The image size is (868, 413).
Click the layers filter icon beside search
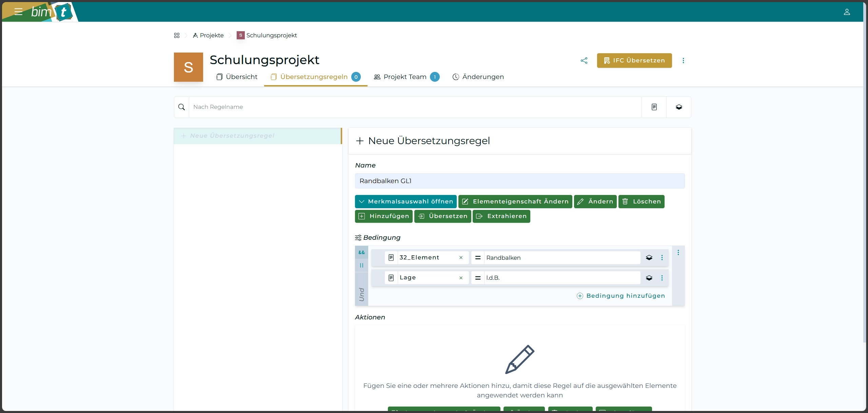tap(679, 107)
